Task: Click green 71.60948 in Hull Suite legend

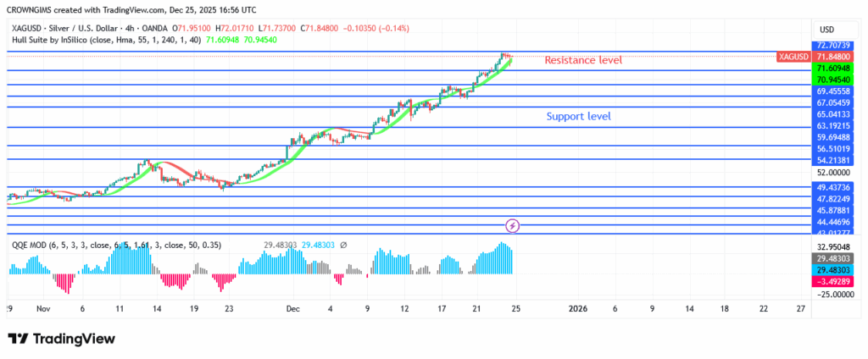Action: [x=223, y=40]
